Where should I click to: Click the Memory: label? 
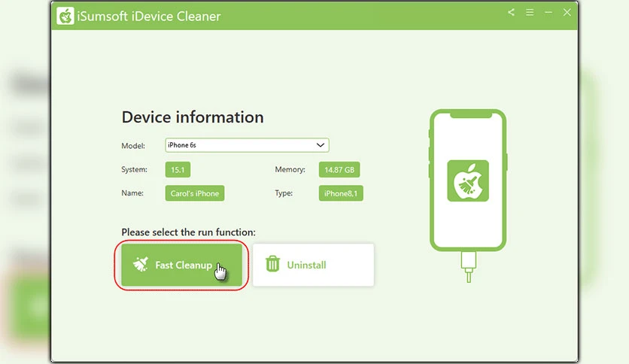[x=290, y=169]
